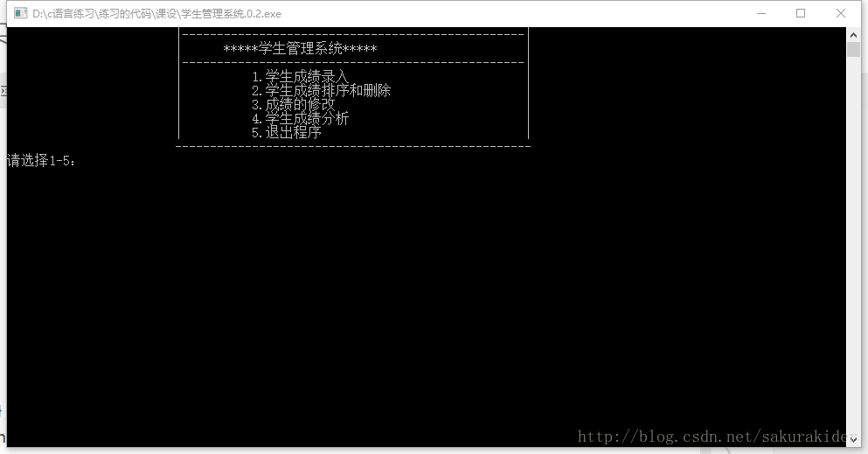Click the blog.csdn.net watermark link
868x454 pixels.
coord(712,437)
